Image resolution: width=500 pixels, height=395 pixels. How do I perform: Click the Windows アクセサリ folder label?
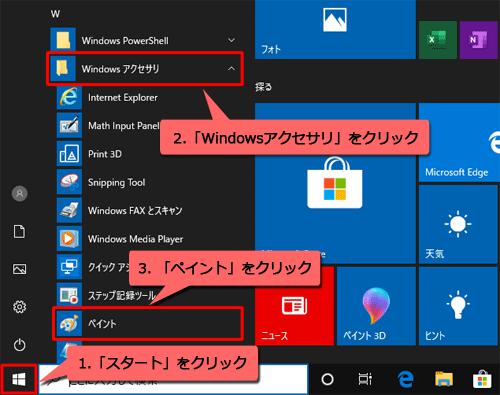coord(120,69)
